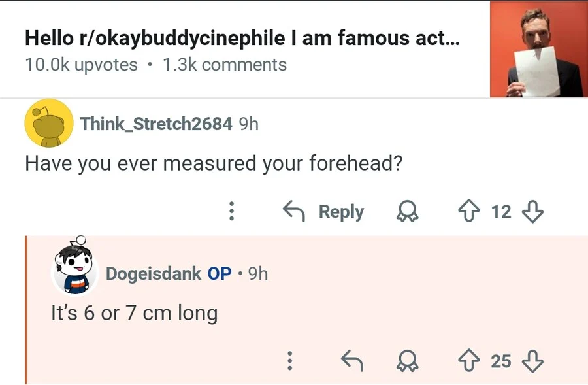The width and height of the screenshot is (588, 385).
Task: Upvote the comment with 12 points
Action: click(x=468, y=211)
